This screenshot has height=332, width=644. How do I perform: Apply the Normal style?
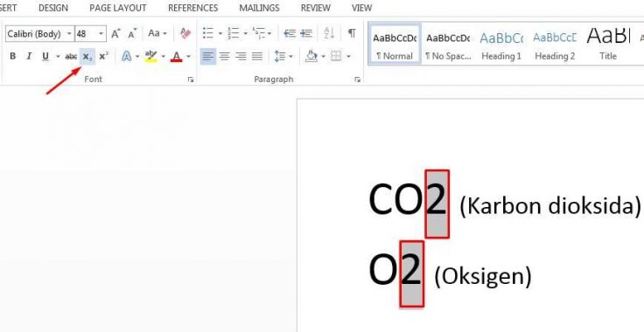pos(395,44)
